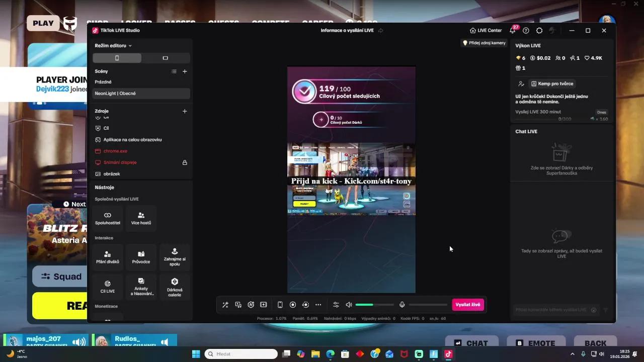
Task: Start recording with the record icon
Action: point(293,305)
